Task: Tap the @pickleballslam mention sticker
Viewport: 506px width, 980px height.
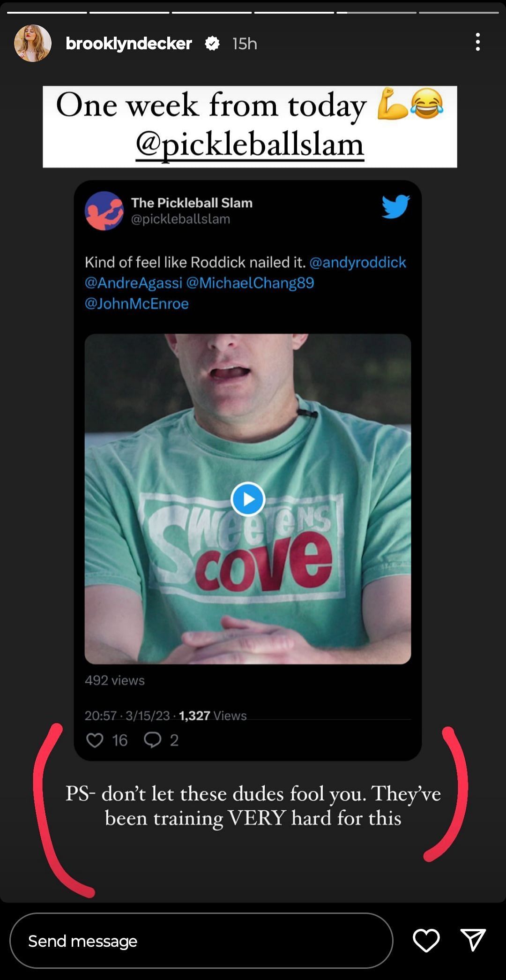Action: point(250,144)
